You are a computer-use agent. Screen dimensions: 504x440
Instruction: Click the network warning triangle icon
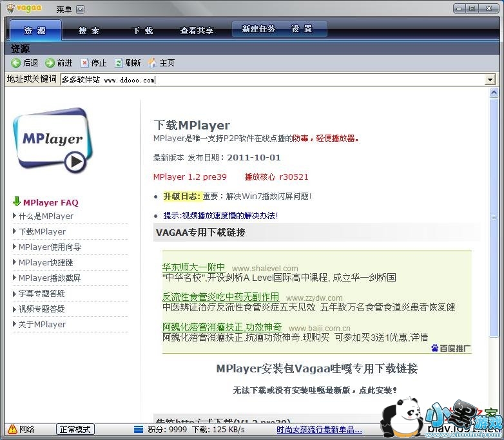12,429
